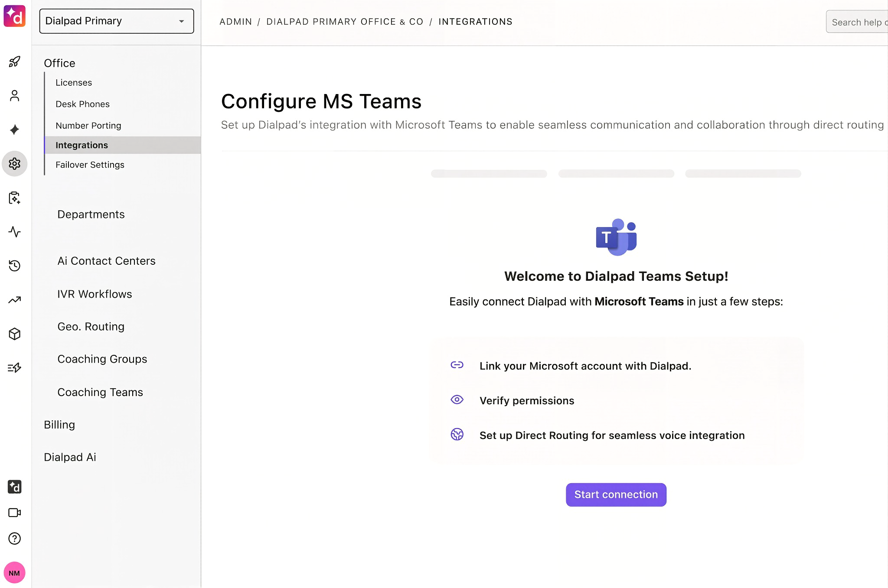Click the NM user avatar

[x=14, y=573]
